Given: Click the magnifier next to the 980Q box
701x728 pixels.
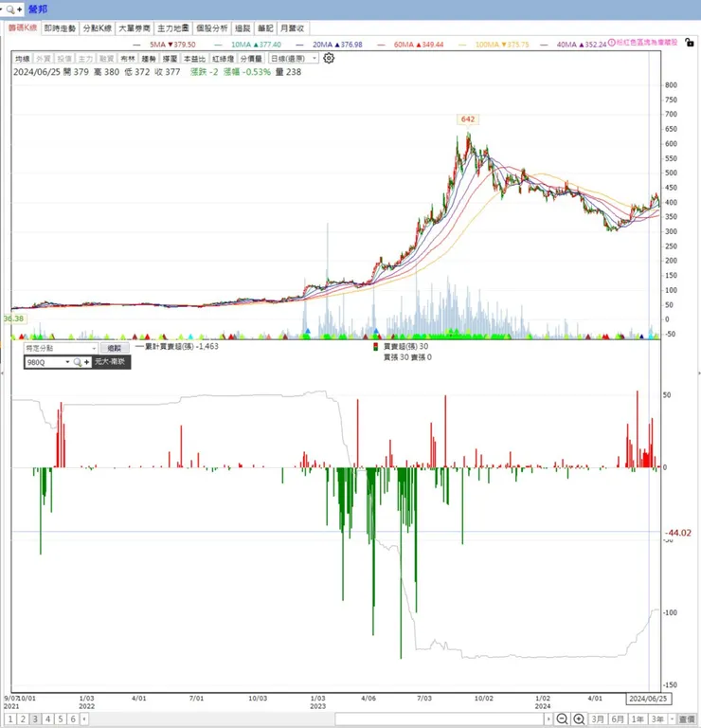Looking at the screenshot, I should point(78,362).
